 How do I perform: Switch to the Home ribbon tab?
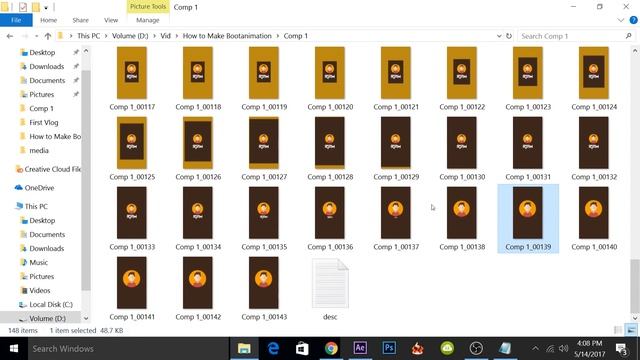(49, 20)
